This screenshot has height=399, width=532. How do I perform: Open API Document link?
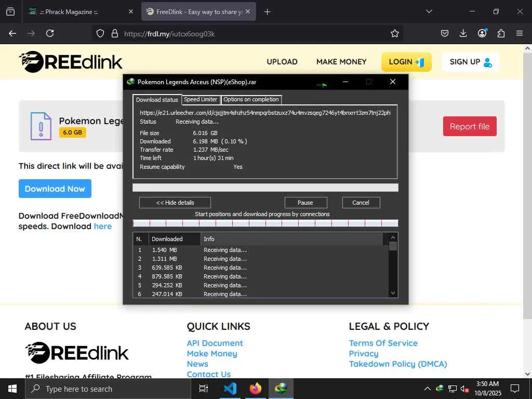215,343
